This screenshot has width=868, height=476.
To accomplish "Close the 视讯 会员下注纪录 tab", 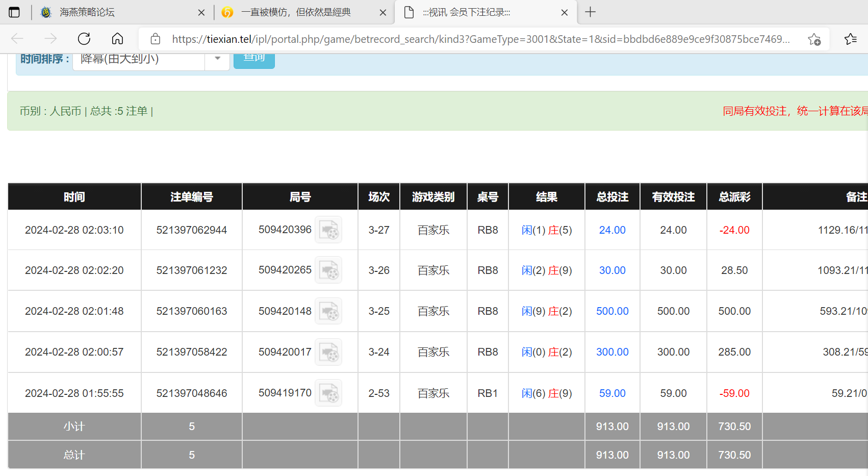I will point(565,13).
